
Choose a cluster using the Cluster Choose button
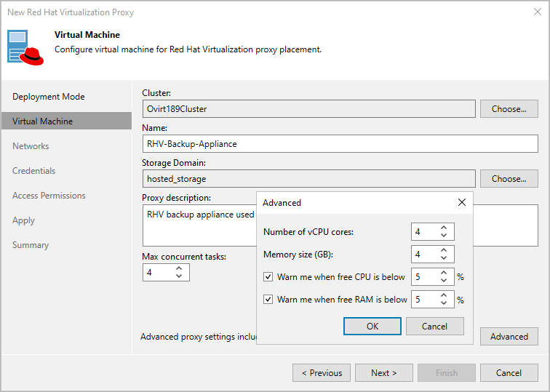pos(509,108)
